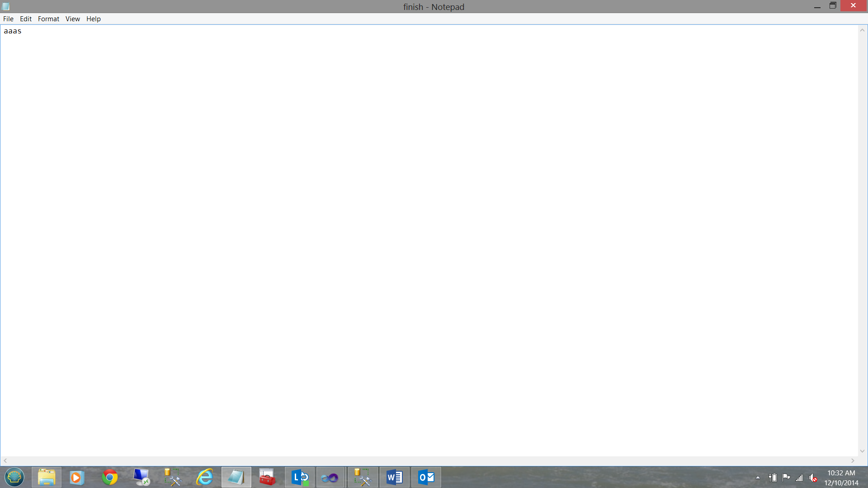Open Outlook from taskbar
Screen dimensions: 868x488
point(426,477)
